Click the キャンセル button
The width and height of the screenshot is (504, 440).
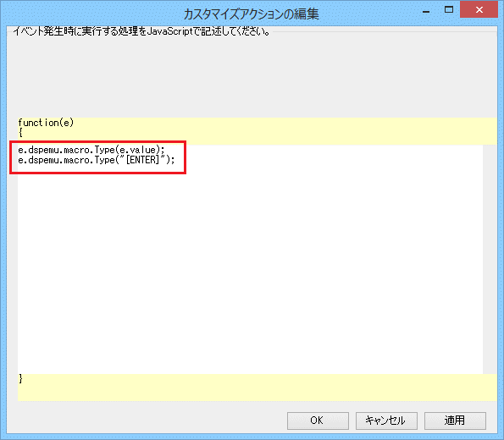pyautogui.click(x=386, y=421)
